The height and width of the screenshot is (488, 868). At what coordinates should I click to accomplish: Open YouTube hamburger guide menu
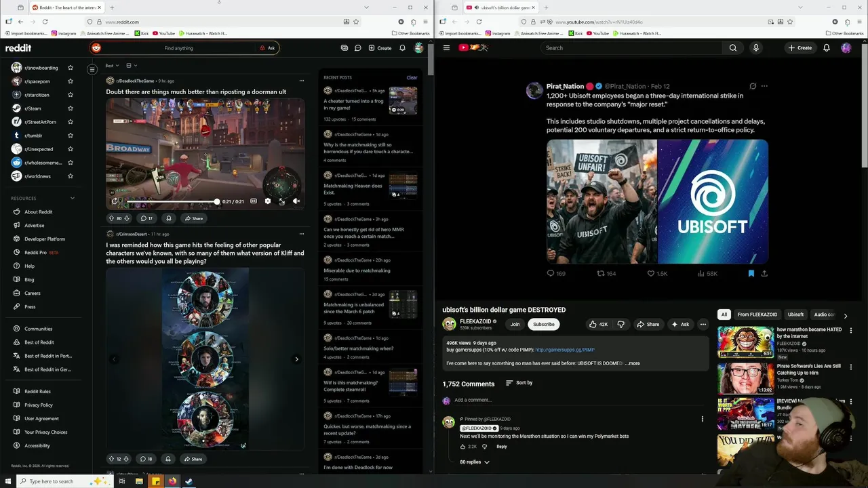(x=446, y=48)
